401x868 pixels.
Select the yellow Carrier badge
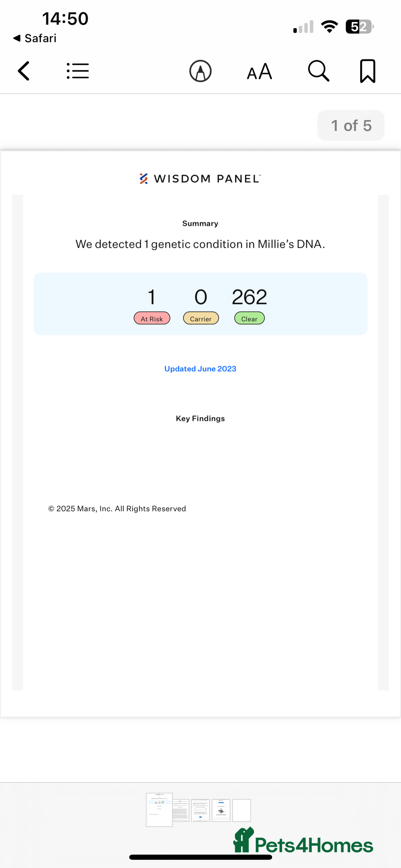(201, 318)
